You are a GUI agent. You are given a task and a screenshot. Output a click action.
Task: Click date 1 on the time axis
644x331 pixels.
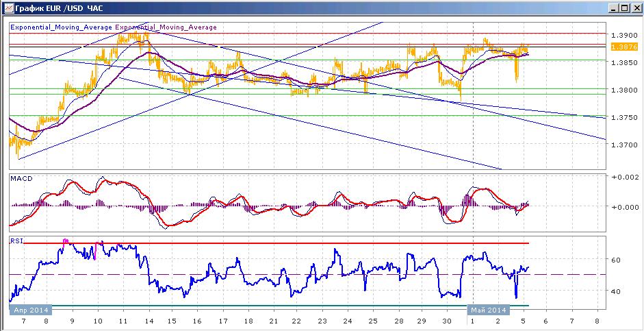(x=473, y=320)
